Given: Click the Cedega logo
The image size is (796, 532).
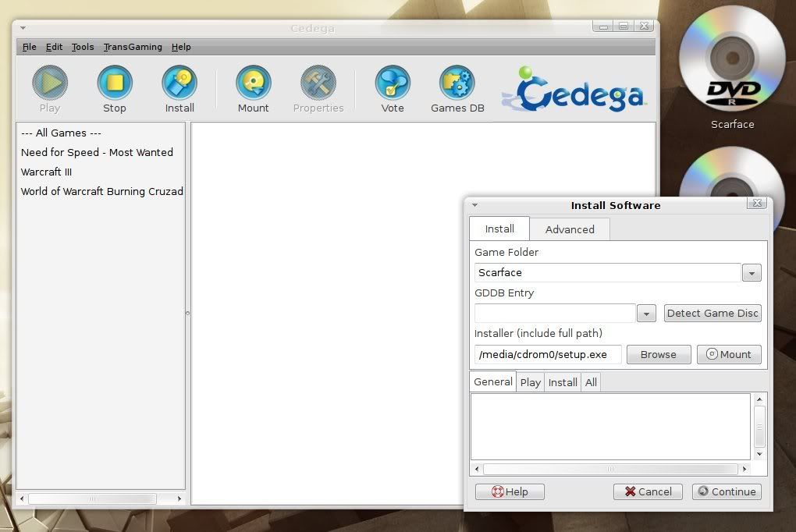Looking at the screenshot, I should click(574, 90).
